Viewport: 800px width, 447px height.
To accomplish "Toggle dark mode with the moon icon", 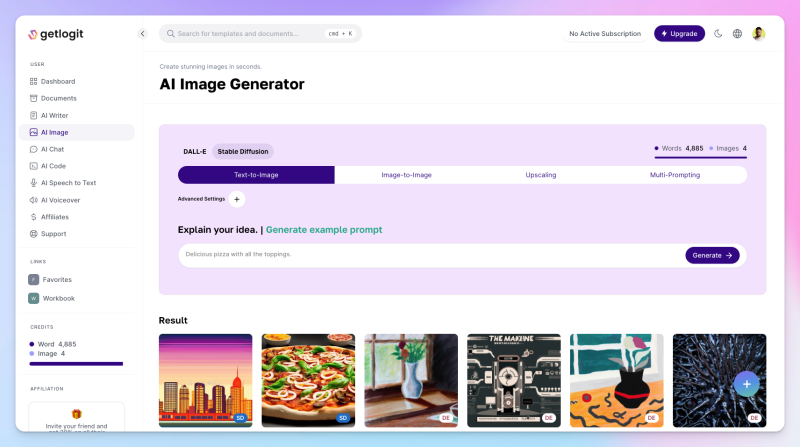I will point(718,34).
